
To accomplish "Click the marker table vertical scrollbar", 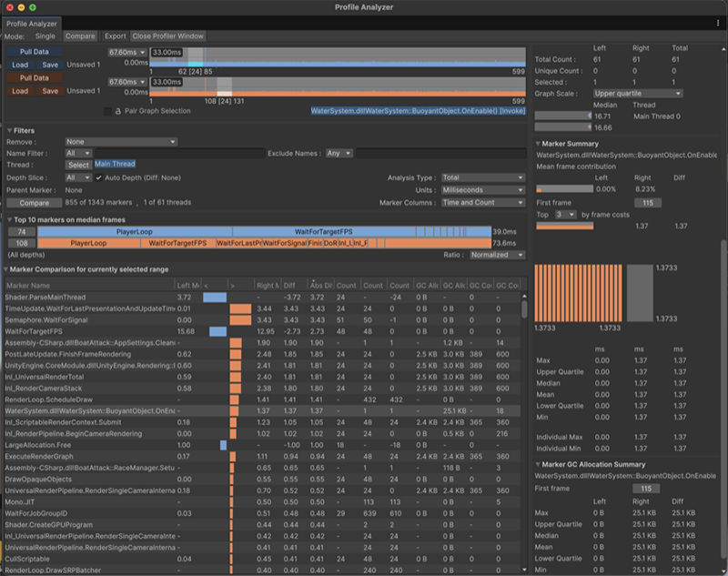I will pyautogui.click(x=524, y=310).
